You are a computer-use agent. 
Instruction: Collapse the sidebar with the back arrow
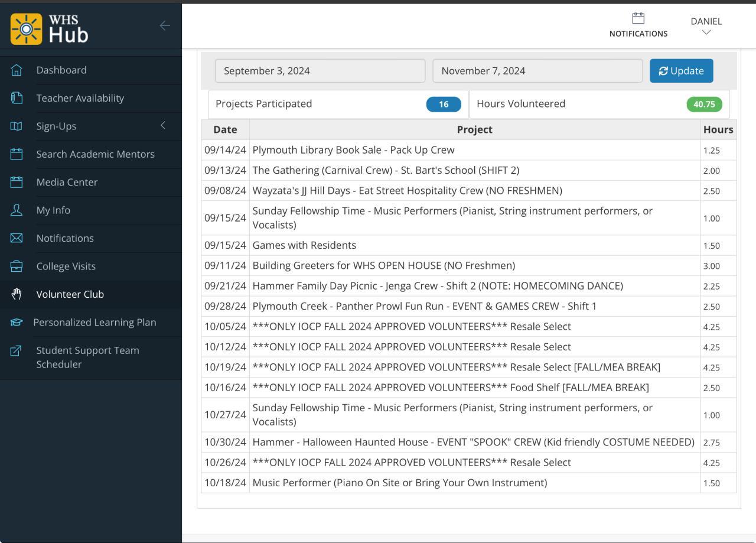(x=165, y=25)
